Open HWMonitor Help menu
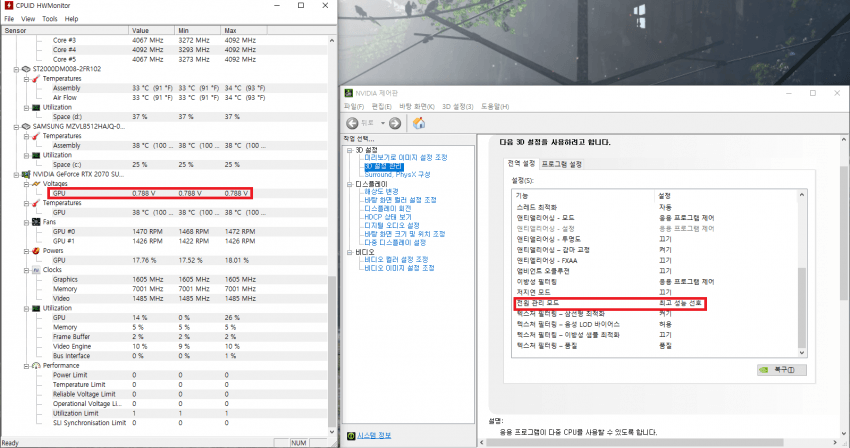The width and height of the screenshot is (850, 448). [72, 18]
